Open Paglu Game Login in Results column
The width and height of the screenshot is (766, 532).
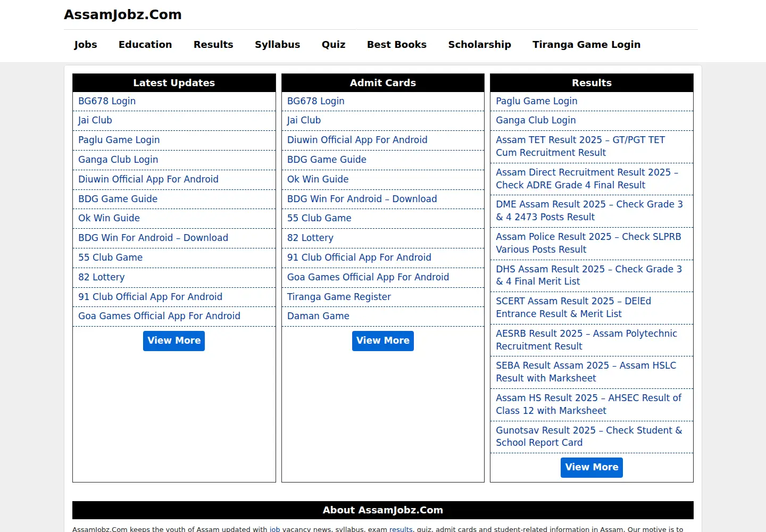click(x=537, y=101)
